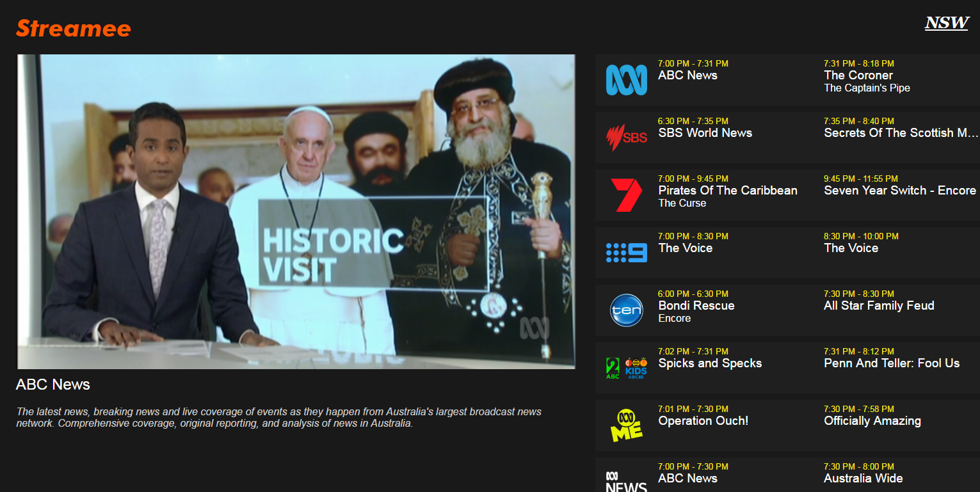This screenshot has height=492, width=980.
Task: Click '6:00 PM - 6:30 PM' time slot
Action: (693, 294)
